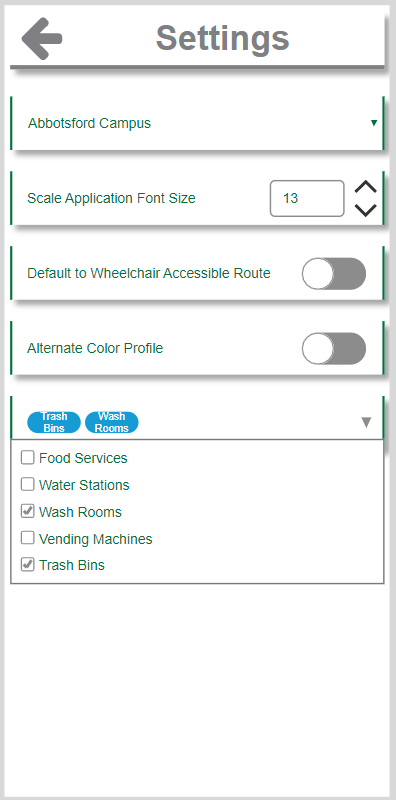Open the Abbotsford Campus dropdown
The width and height of the screenshot is (396, 800).
click(197, 123)
